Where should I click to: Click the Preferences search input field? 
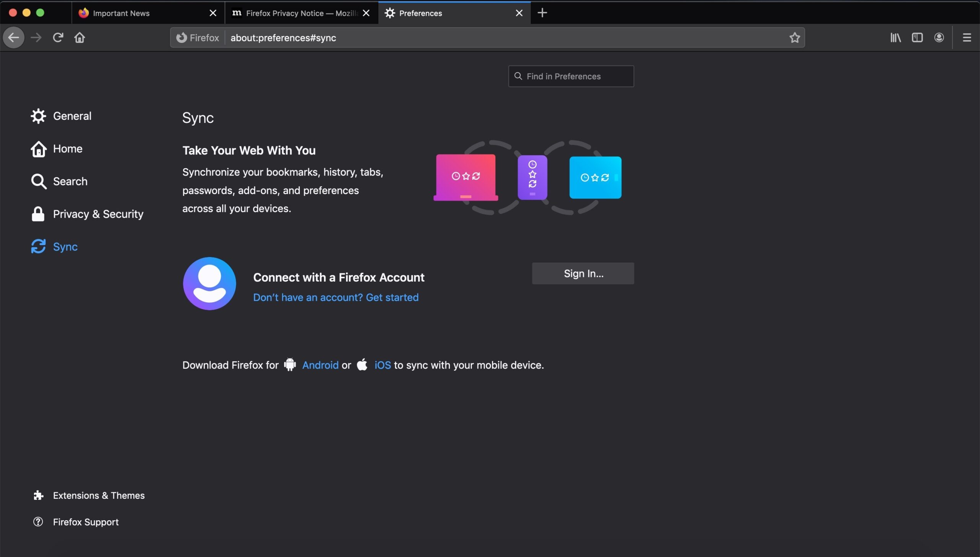[572, 76]
